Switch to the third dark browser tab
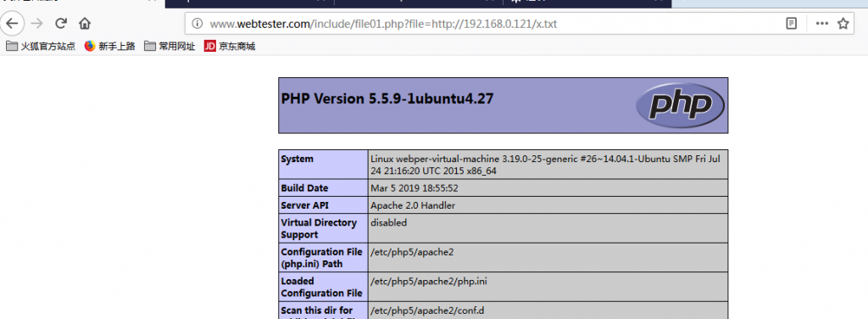Image resolution: width=868 pixels, height=319 pixels. (x=419, y=3)
